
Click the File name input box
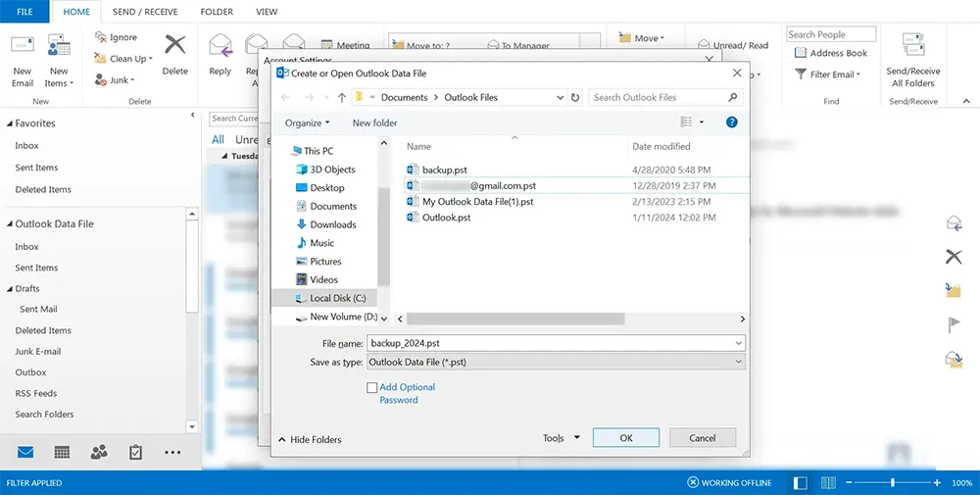pyautogui.click(x=557, y=343)
